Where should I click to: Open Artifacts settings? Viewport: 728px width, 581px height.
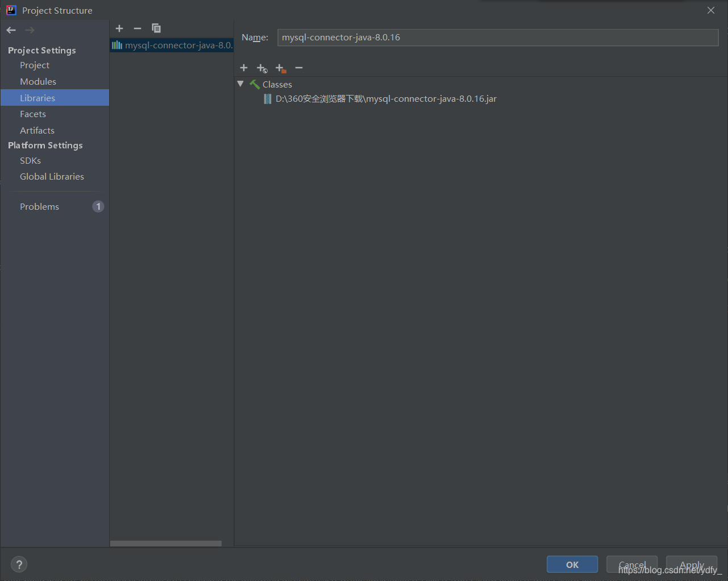(x=38, y=131)
